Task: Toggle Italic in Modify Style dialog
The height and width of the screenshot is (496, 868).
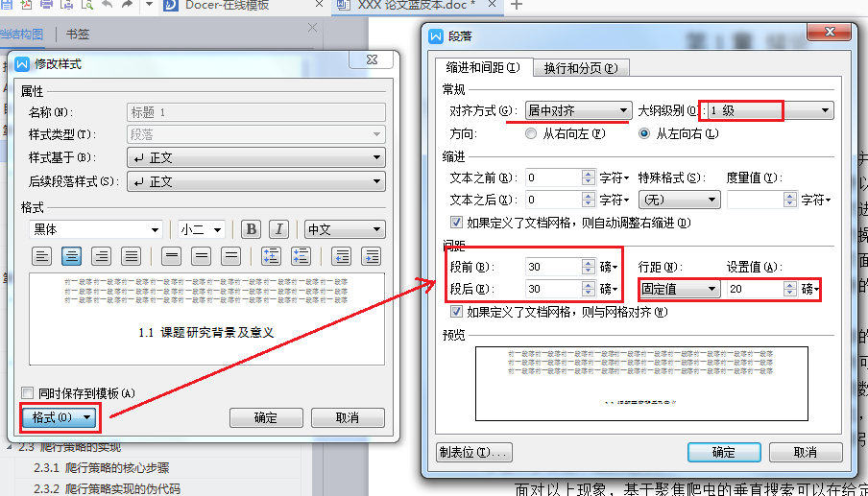Action: pyautogui.click(x=279, y=229)
